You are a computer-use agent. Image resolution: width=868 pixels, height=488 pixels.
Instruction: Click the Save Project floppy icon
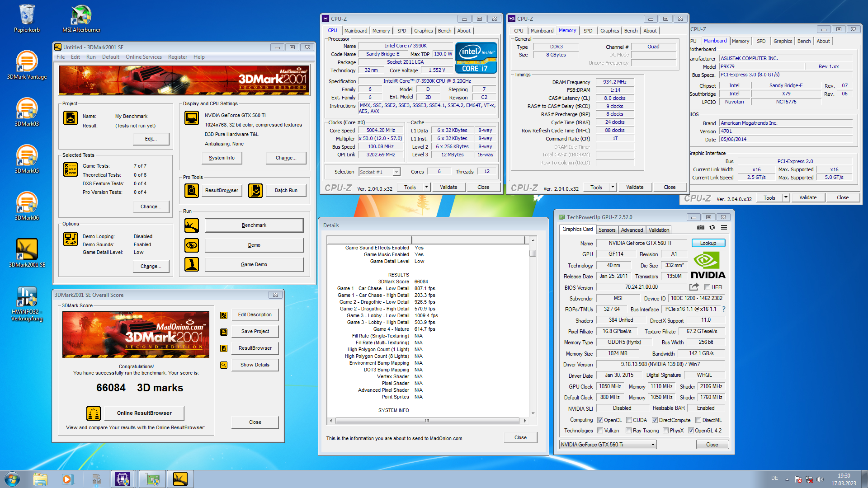[224, 332]
